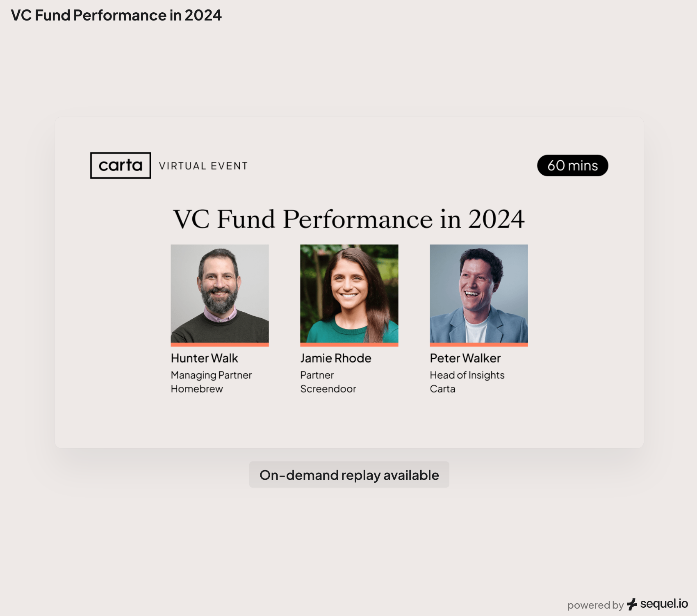The height and width of the screenshot is (616, 697).
Task: Select the VC Fund Performance in 2024 title
Action: coord(349,219)
